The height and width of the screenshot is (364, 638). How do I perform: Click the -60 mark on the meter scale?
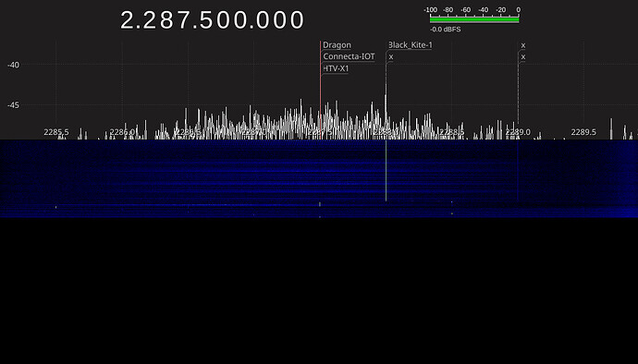(x=465, y=10)
